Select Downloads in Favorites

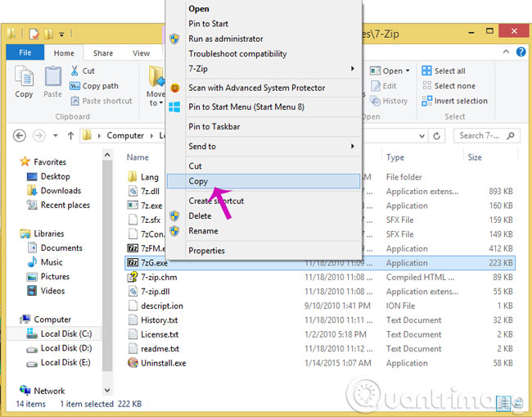tap(61, 191)
